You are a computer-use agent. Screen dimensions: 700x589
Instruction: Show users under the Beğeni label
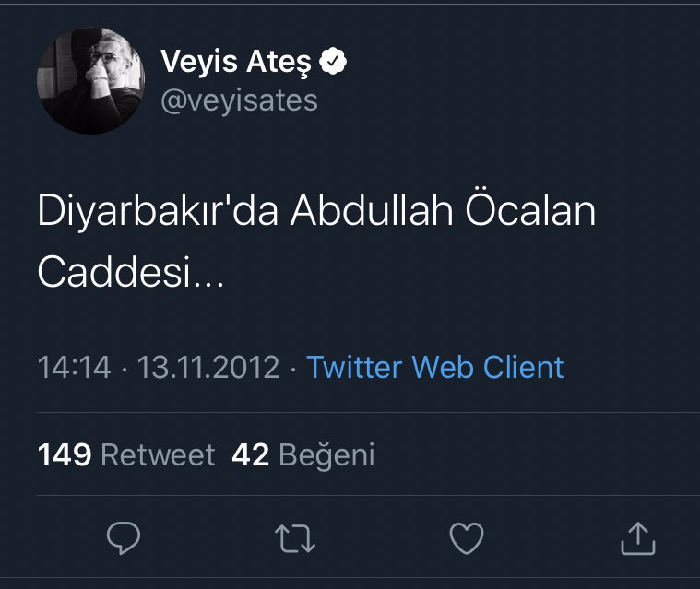click(326, 454)
